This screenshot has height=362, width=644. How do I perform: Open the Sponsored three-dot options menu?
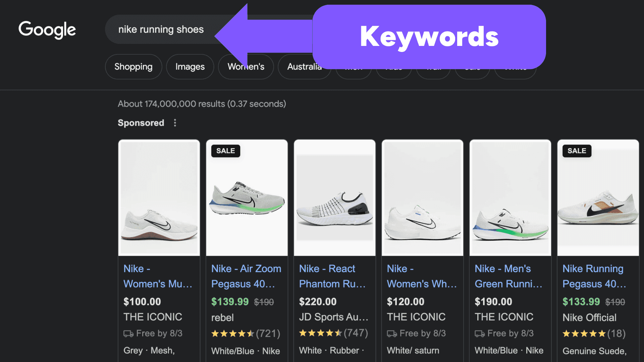tap(175, 123)
